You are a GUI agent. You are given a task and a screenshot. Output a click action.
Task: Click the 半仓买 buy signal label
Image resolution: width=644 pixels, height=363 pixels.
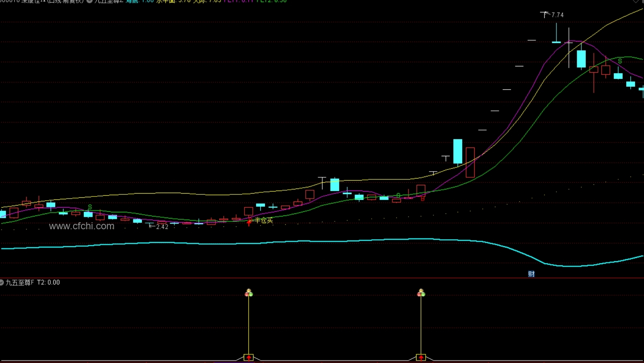(264, 220)
